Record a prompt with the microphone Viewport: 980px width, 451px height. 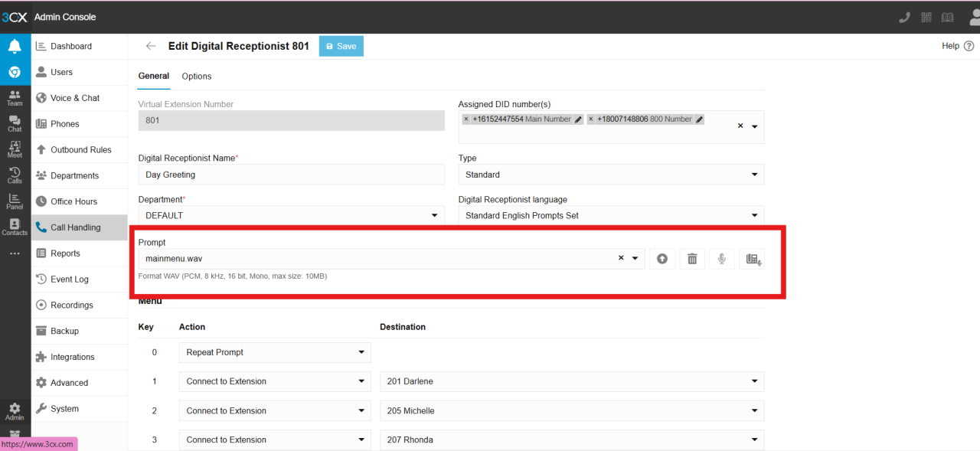pyautogui.click(x=721, y=258)
